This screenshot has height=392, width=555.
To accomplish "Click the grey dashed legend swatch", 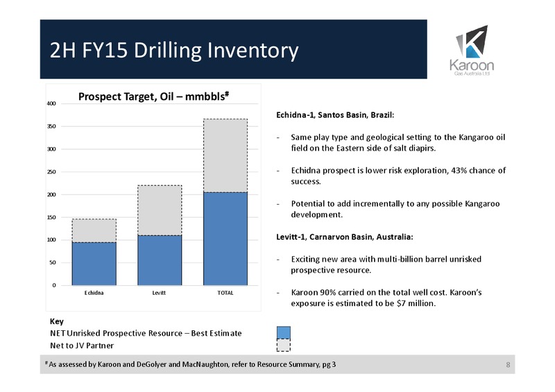I will point(284,346).
